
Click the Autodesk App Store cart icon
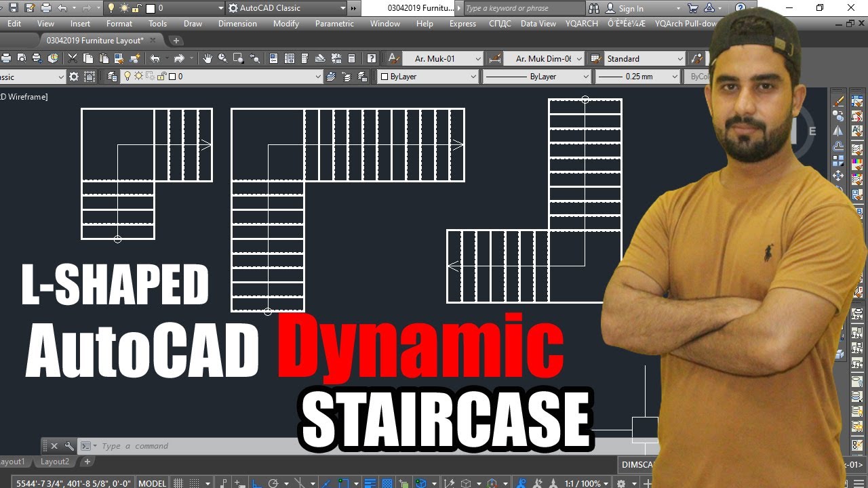[x=693, y=8]
